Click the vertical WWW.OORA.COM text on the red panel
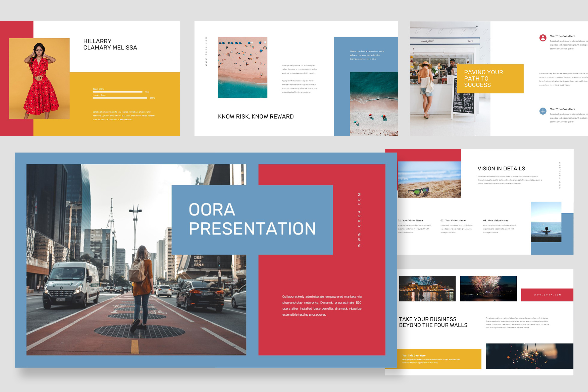 pyautogui.click(x=359, y=220)
